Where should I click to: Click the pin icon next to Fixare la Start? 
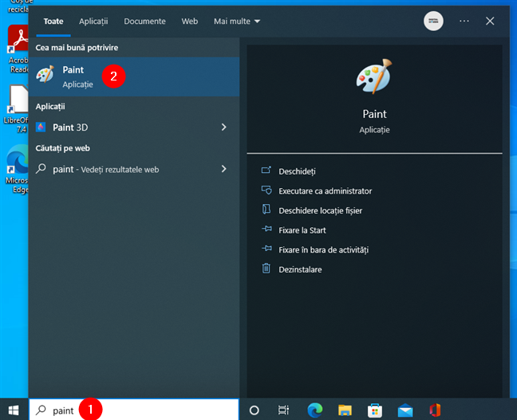pos(266,229)
